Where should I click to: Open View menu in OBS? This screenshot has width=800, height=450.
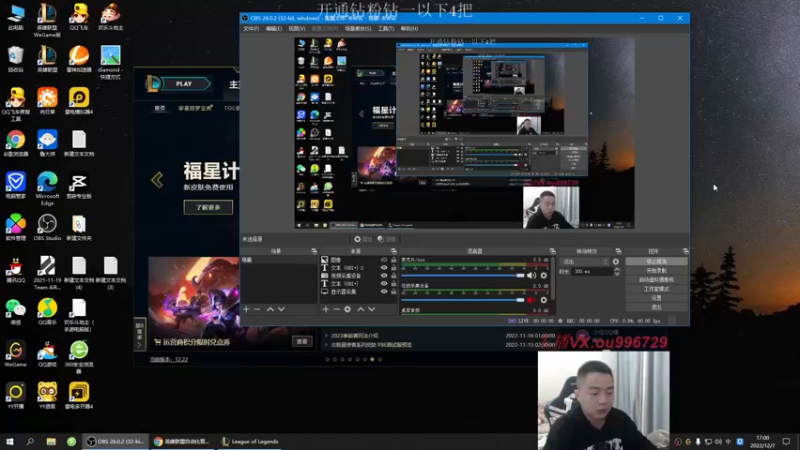click(x=296, y=29)
